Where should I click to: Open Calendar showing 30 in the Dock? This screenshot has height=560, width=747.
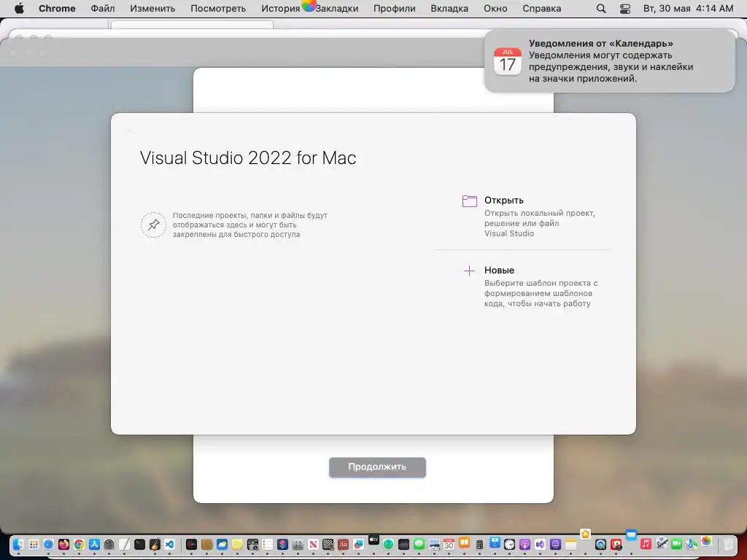[x=449, y=544]
